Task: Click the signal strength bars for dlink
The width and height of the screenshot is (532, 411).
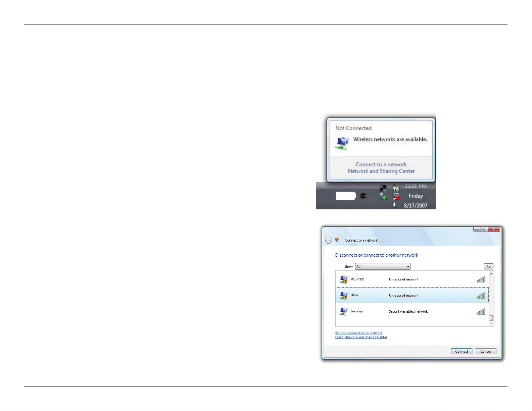Action: tap(481, 295)
